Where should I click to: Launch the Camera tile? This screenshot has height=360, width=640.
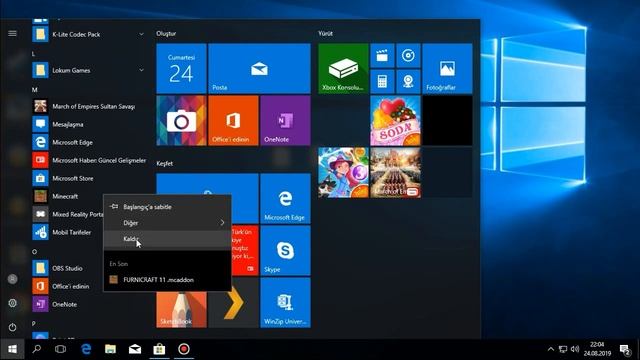[x=181, y=120]
